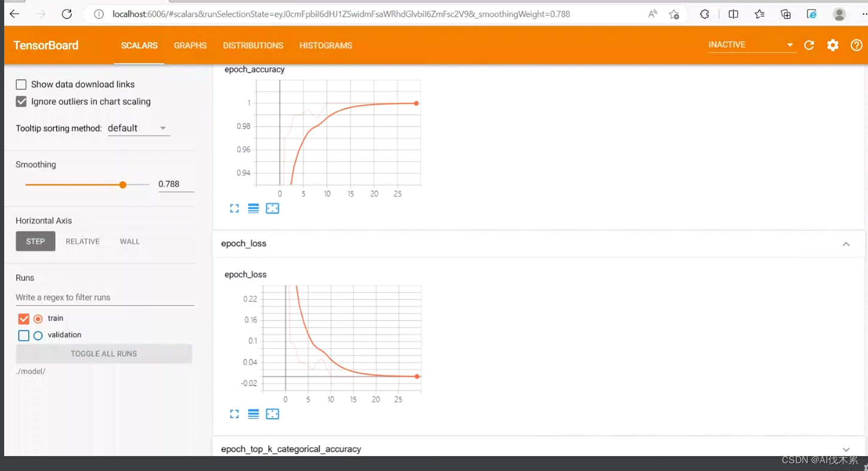868x471 pixels.
Task: Open the HISTOGRAMS tab
Action: [326, 45]
